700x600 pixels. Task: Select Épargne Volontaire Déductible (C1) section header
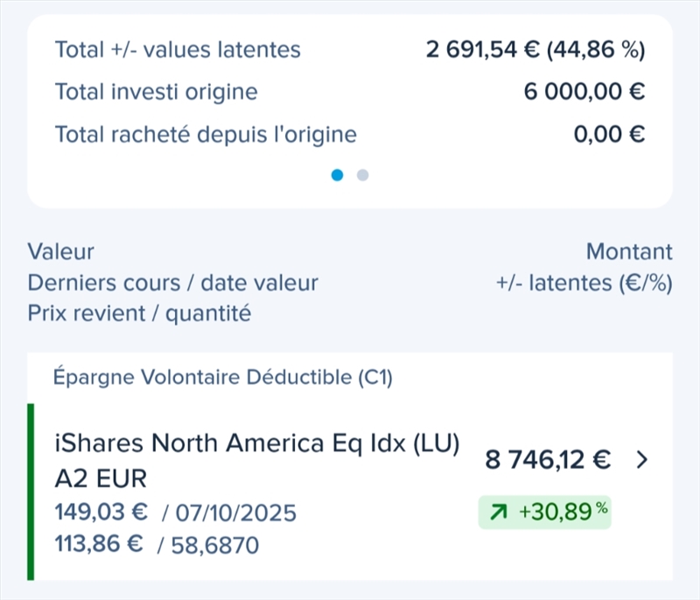(223, 378)
